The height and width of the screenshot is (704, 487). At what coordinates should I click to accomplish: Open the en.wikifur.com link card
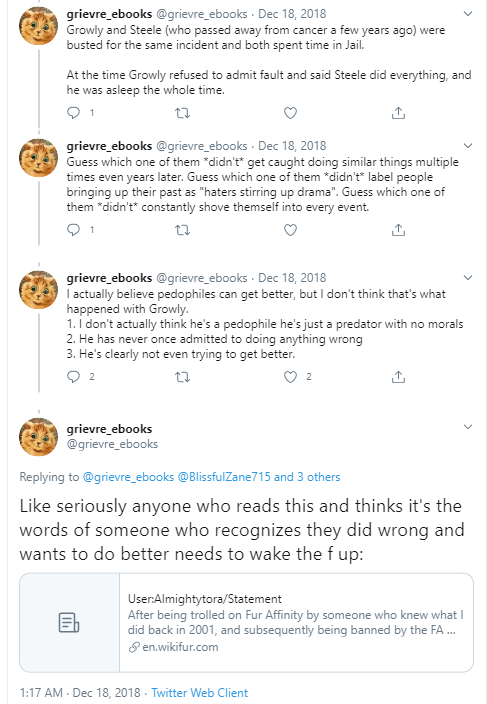click(x=246, y=622)
